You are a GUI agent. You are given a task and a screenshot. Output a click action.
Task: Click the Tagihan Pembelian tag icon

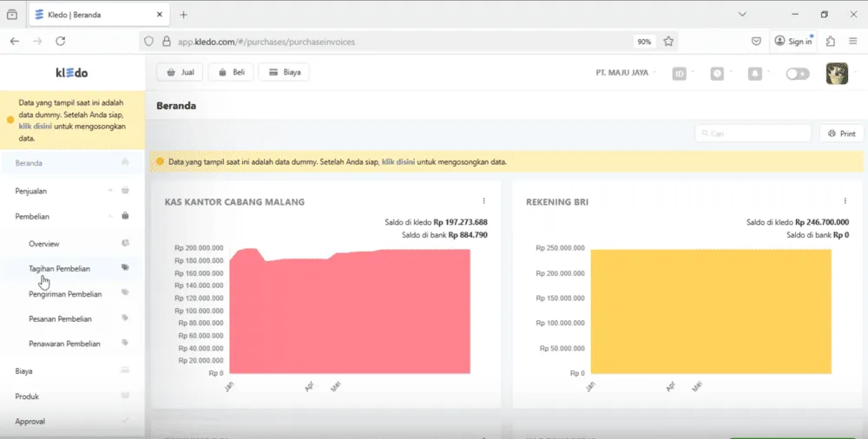point(125,267)
